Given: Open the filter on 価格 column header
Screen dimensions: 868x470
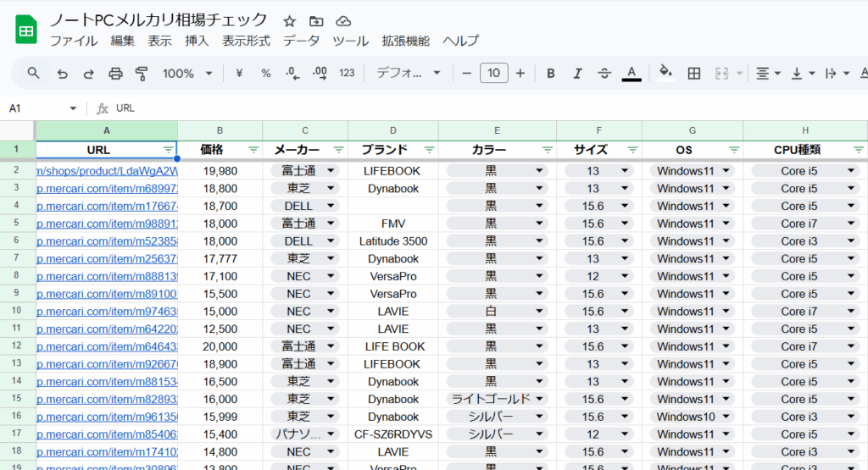Looking at the screenshot, I should click(253, 150).
